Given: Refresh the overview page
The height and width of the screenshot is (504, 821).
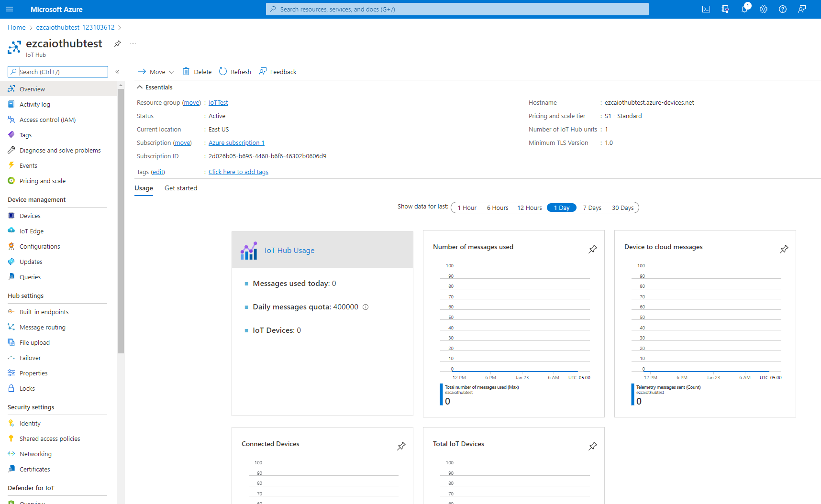Looking at the screenshot, I should [x=235, y=72].
